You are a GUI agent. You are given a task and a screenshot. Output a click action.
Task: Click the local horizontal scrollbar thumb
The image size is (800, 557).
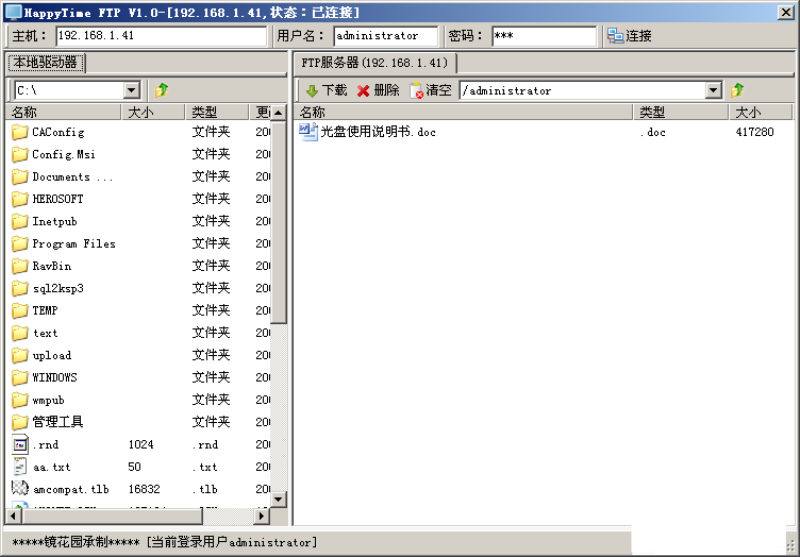coord(112,516)
